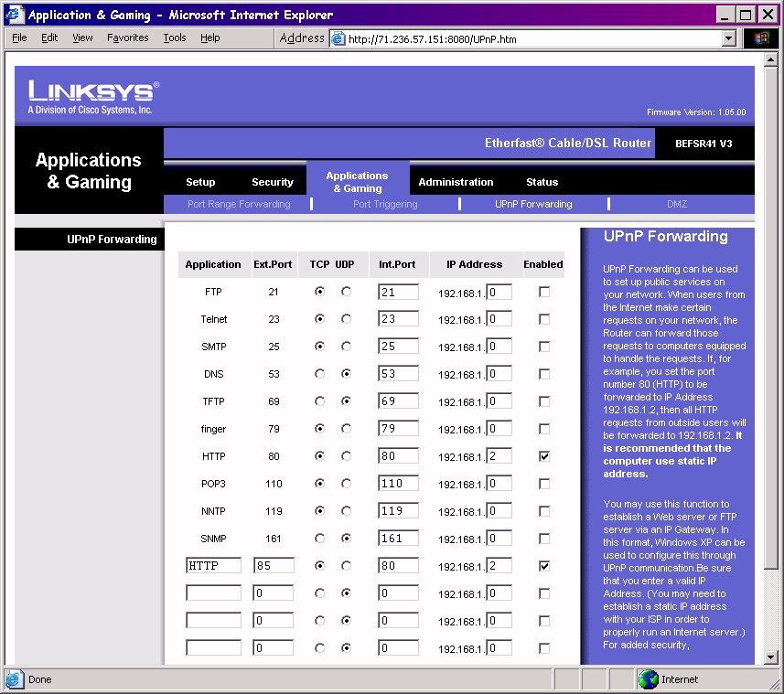
Task: Switch to the Setup tab
Action: (200, 182)
